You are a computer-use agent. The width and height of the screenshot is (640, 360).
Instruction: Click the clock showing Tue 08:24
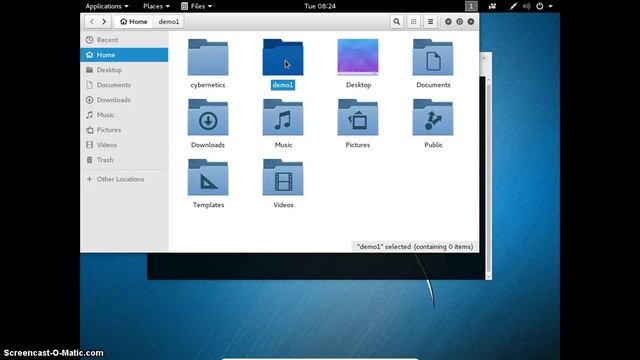tap(320, 6)
